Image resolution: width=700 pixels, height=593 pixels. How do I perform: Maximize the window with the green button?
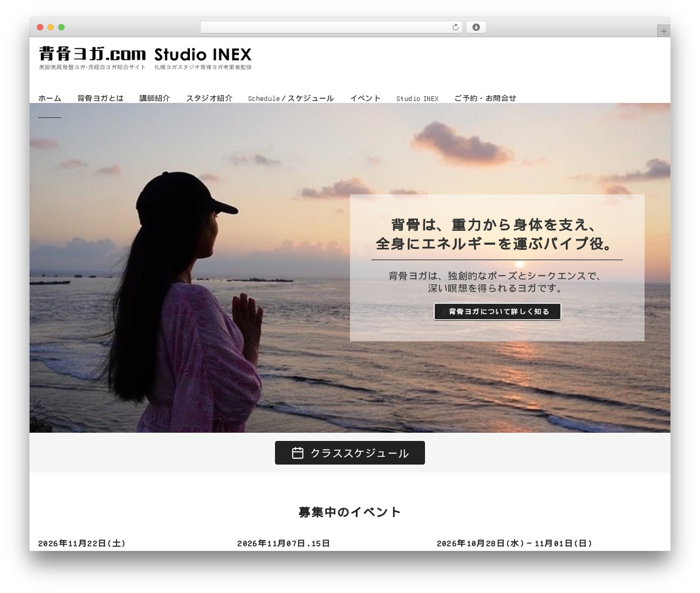tap(61, 27)
